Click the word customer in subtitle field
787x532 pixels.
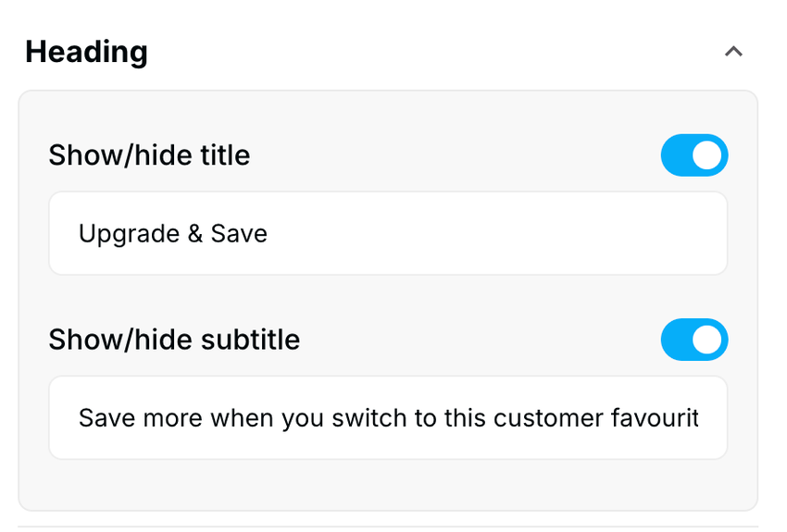click(547, 417)
